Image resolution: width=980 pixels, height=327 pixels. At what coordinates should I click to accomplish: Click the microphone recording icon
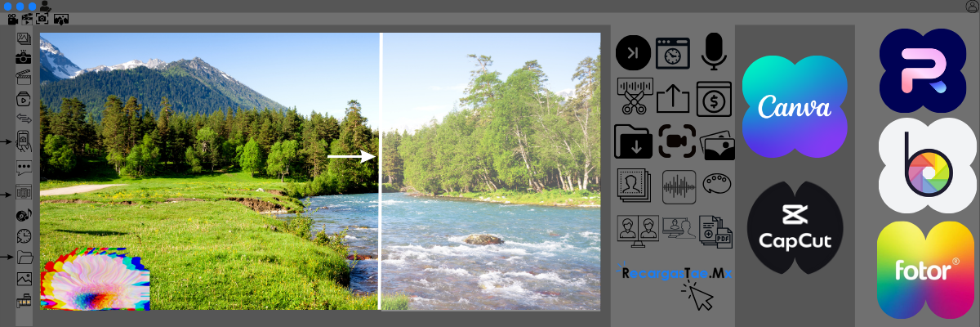(715, 52)
